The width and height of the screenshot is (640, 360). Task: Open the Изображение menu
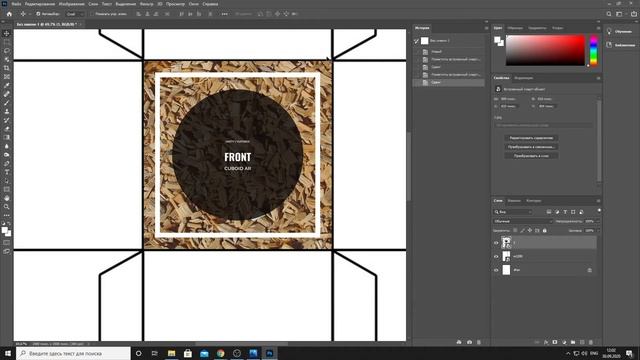tap(71, 4)
